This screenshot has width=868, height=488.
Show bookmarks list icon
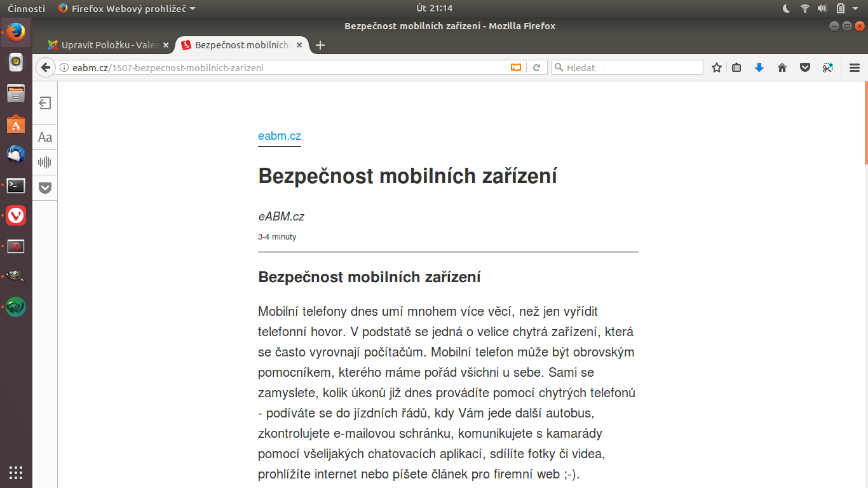pos(736,67)
